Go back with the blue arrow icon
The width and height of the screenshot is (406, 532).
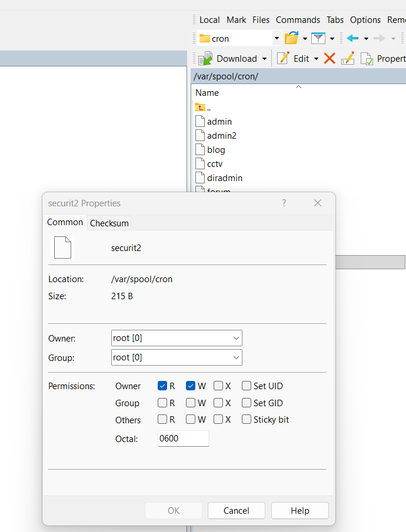pyautogui.click(x=352, y=38)
